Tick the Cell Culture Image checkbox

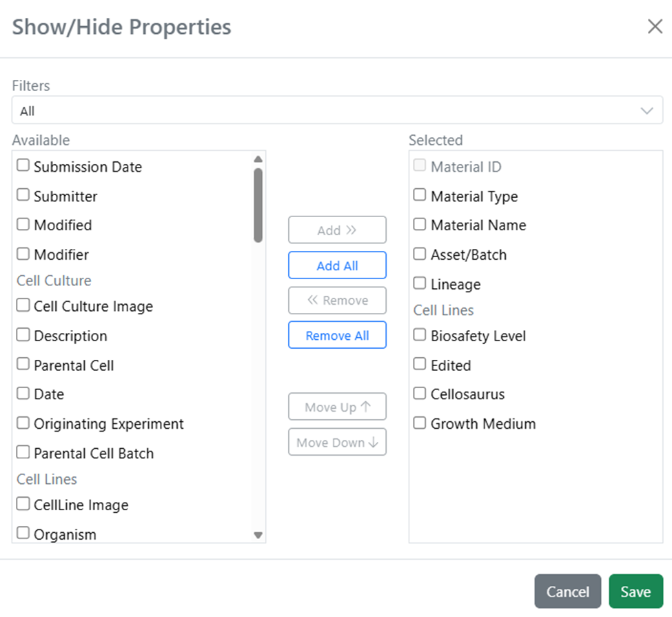click(x=23, y=305)
